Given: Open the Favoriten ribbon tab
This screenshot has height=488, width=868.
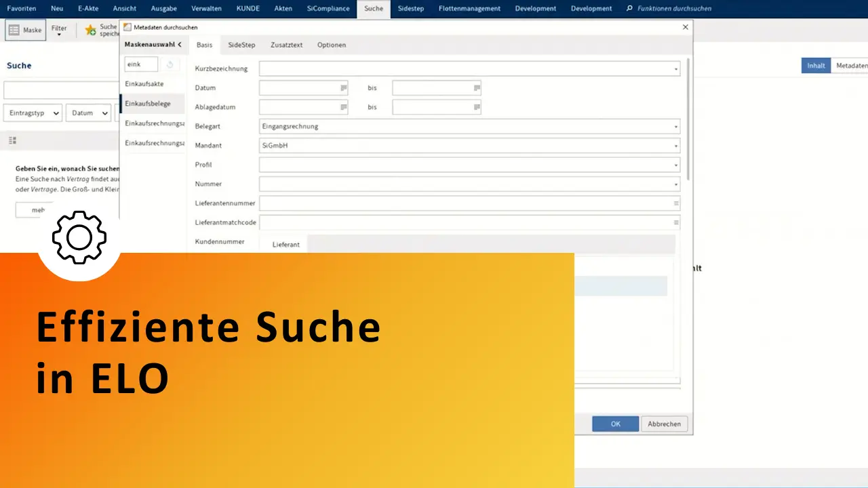Looking at the screenshot, I should [22, 9].
